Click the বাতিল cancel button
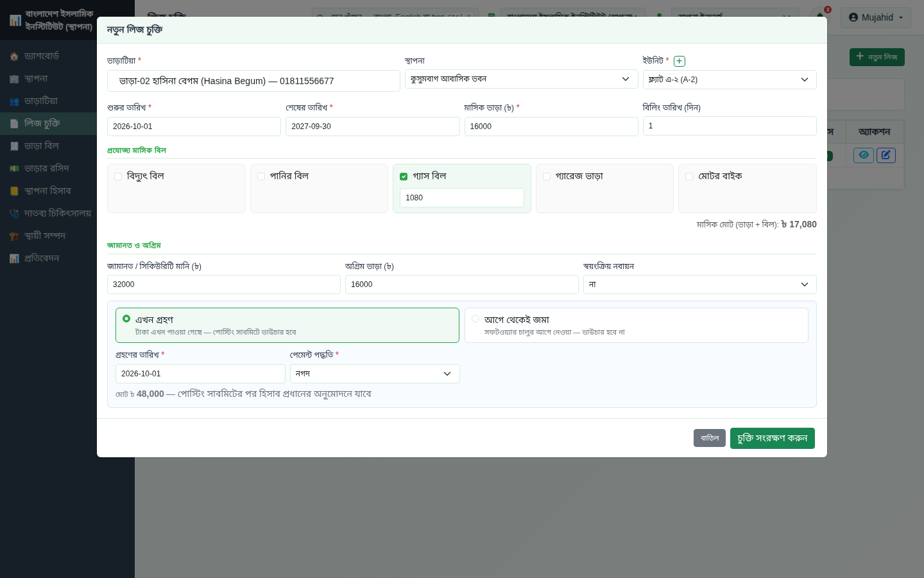The height and width of the screenshot is (578, 924). pos(710,438)
